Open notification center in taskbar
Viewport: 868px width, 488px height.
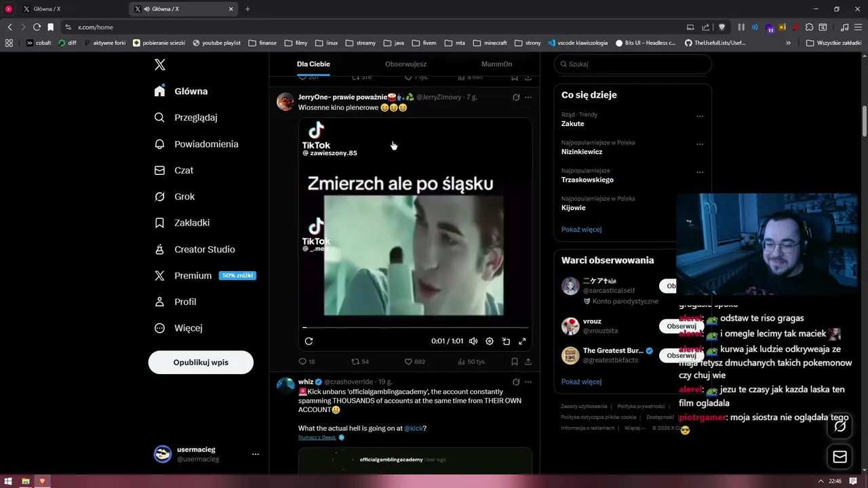point(854,481)
